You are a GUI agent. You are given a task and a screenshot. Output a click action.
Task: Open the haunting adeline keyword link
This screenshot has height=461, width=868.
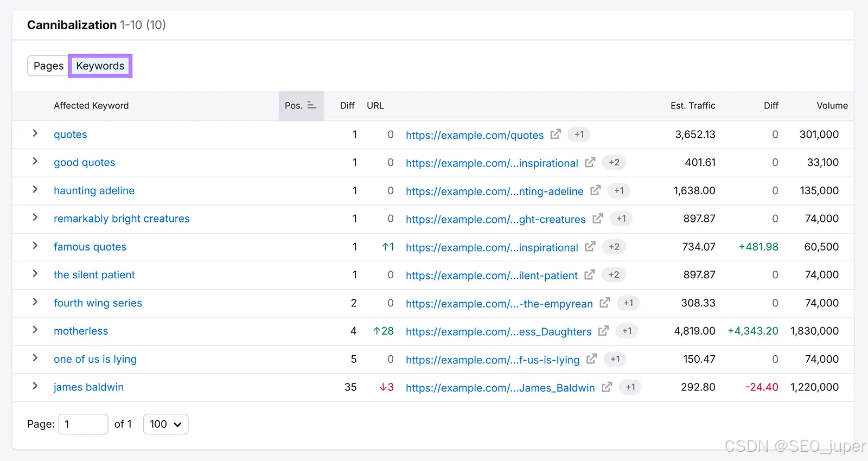pyautogui.click(x=94, y=191)
